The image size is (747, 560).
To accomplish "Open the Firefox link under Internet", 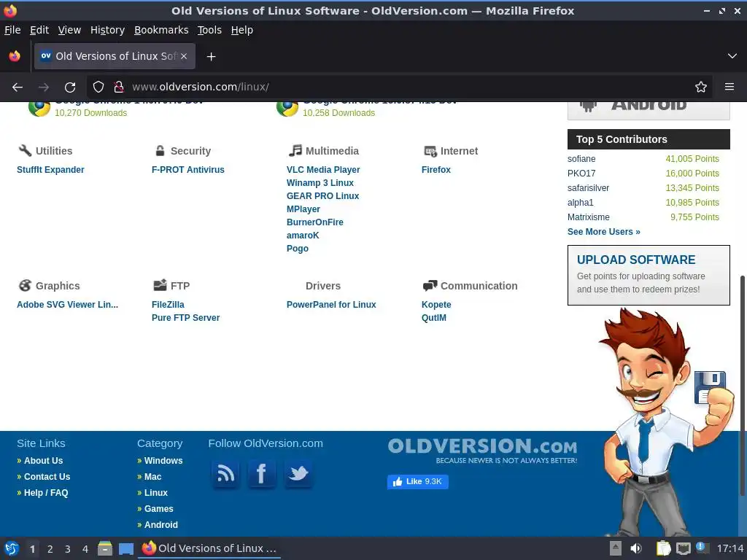I will point(436,169).
